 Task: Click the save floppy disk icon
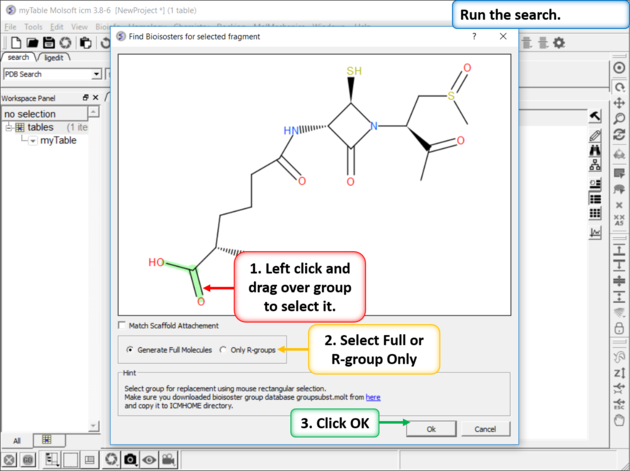tap(48, 43)
